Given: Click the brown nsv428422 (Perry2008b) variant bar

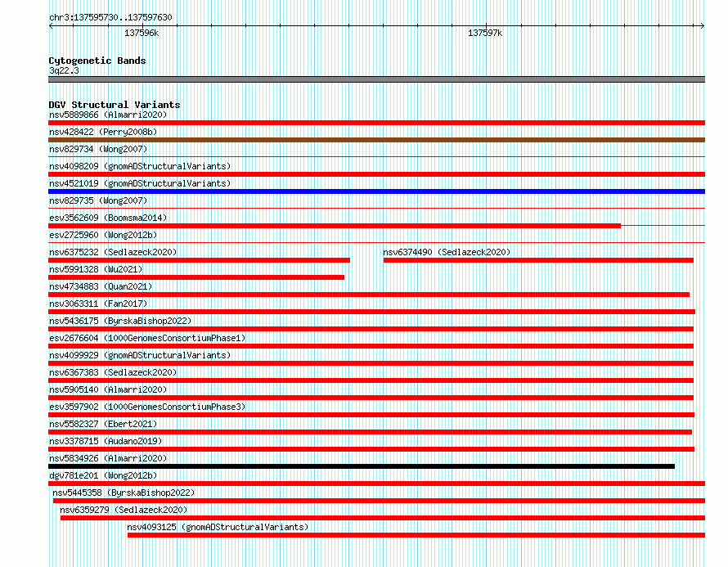Looking at the screenshot, I should [376, 140].
